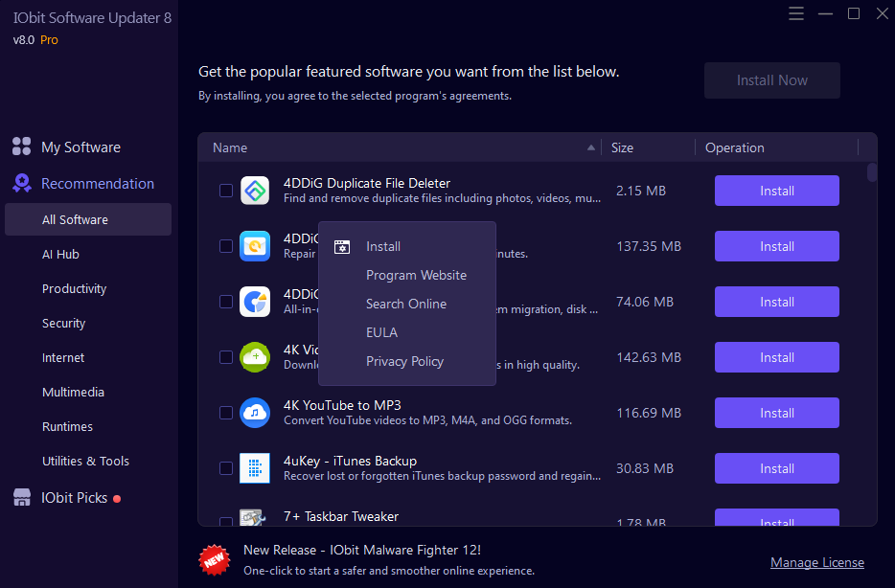Click the software list vertical scrollbar thumb
The width and height of the screenshot is (895, 588).
(872, 172)
